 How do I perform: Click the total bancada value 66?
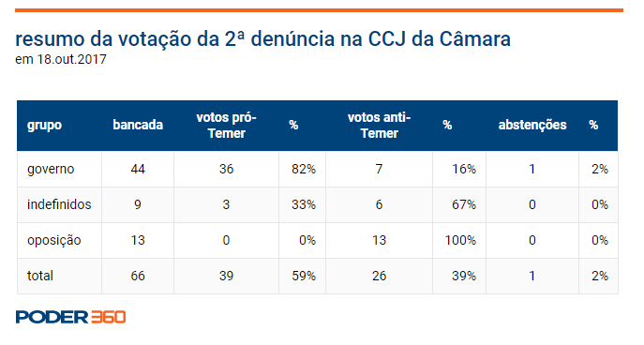pyautogui.click(x=138, y=276)
